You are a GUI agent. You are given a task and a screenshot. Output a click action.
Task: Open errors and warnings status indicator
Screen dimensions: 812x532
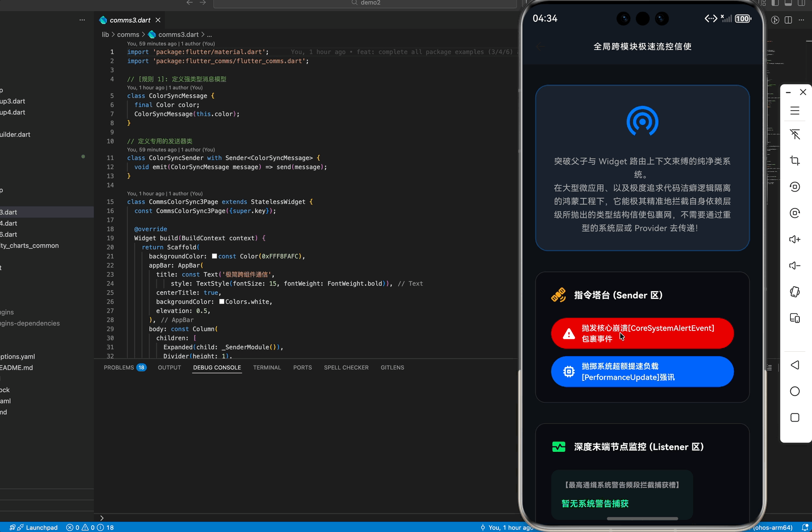(81, 527)
